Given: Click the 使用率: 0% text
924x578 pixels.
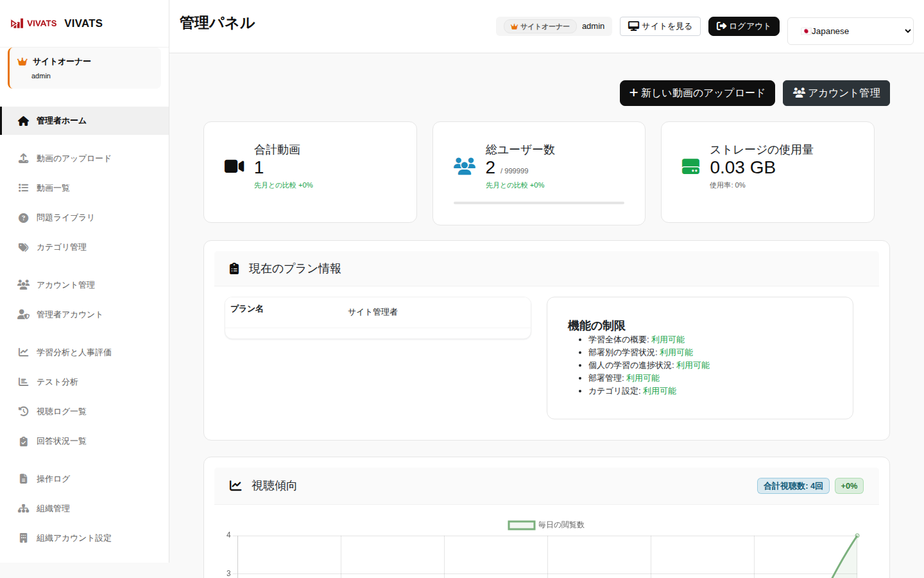Looking at the screenshot, I should [x=728, y=185].
